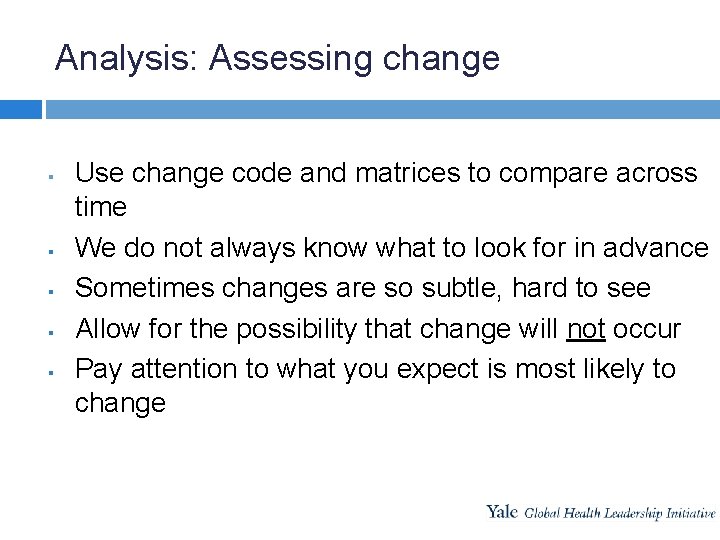Click the light blue horizontal divider bar

(x=382, y=109)
